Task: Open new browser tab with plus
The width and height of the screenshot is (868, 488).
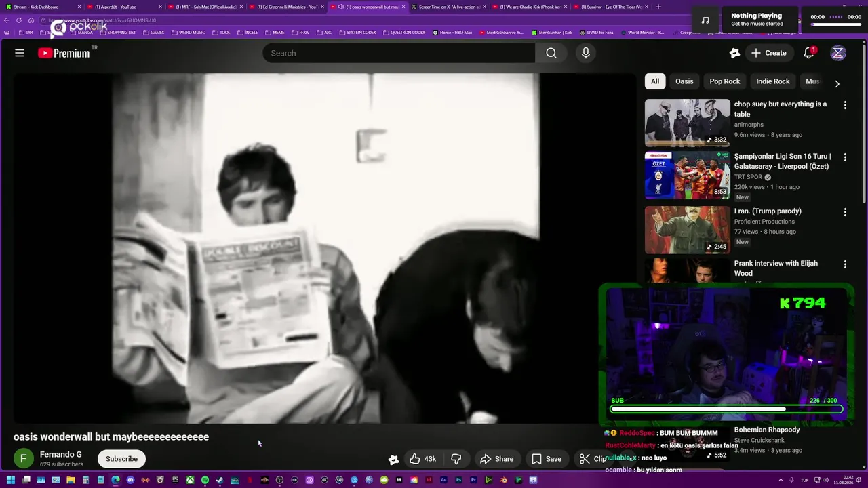Action: [658, 7]
